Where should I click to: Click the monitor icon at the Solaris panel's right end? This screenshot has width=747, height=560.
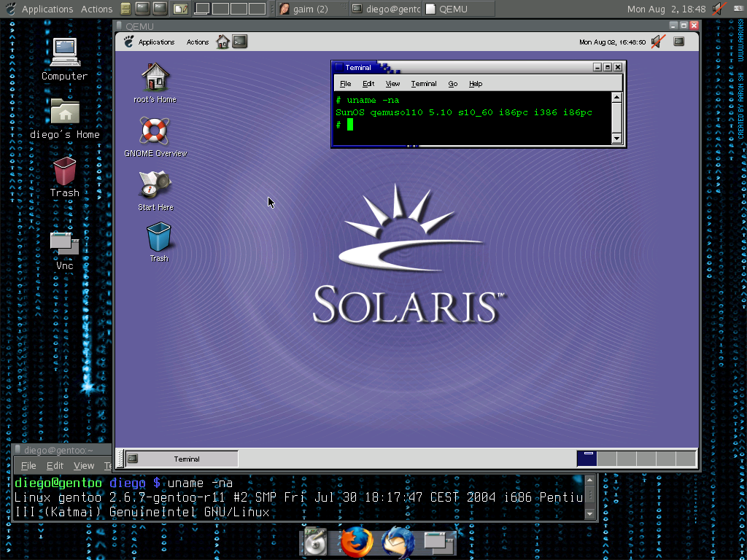click(x=679, y=42)
